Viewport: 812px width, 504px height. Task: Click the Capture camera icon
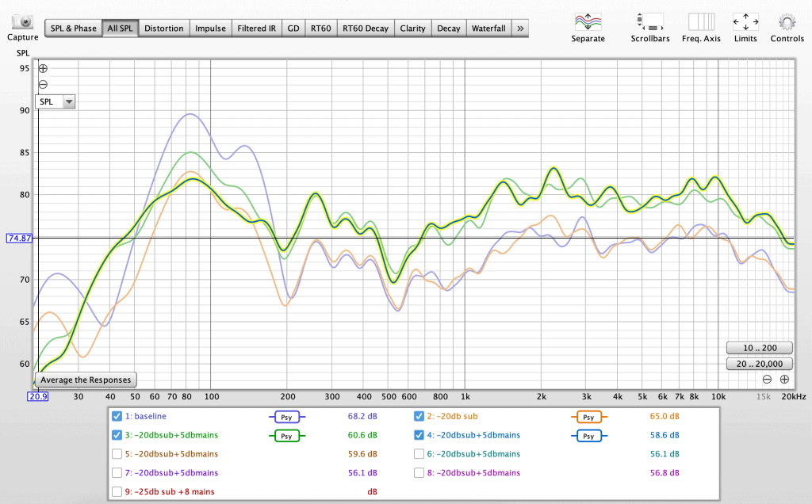coord(23,21)
